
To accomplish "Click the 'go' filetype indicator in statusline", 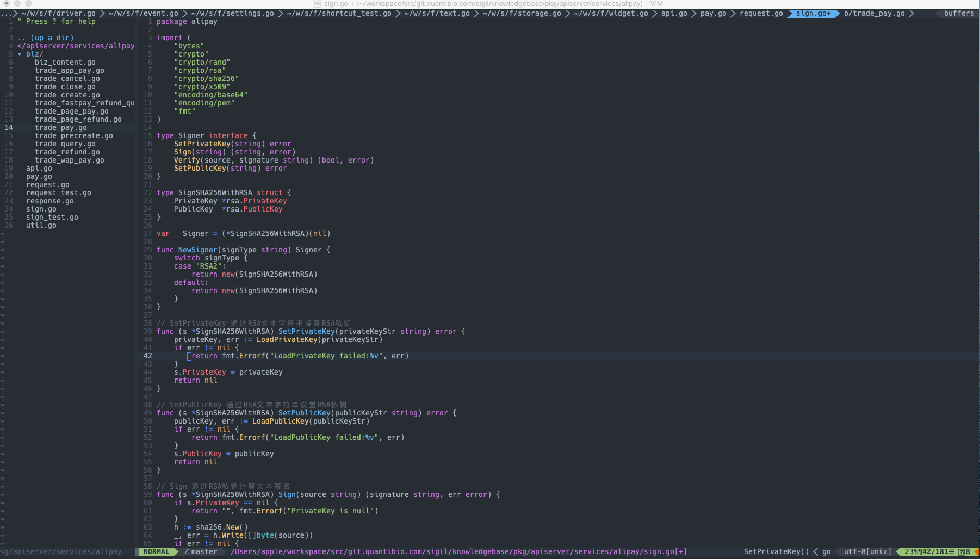I will tap(827, 551).
